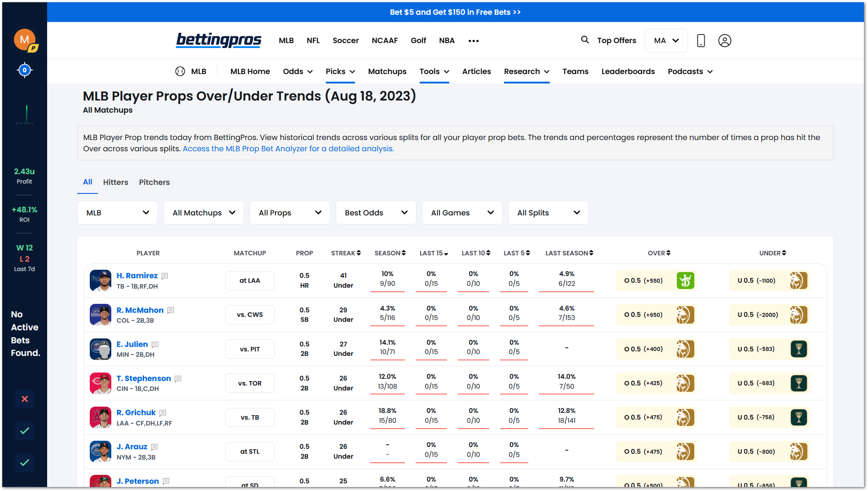This screenshot has width=868, height=491.
Task: Click R. McMahon's player headshot thumbnail
Action: click(101, 315)
